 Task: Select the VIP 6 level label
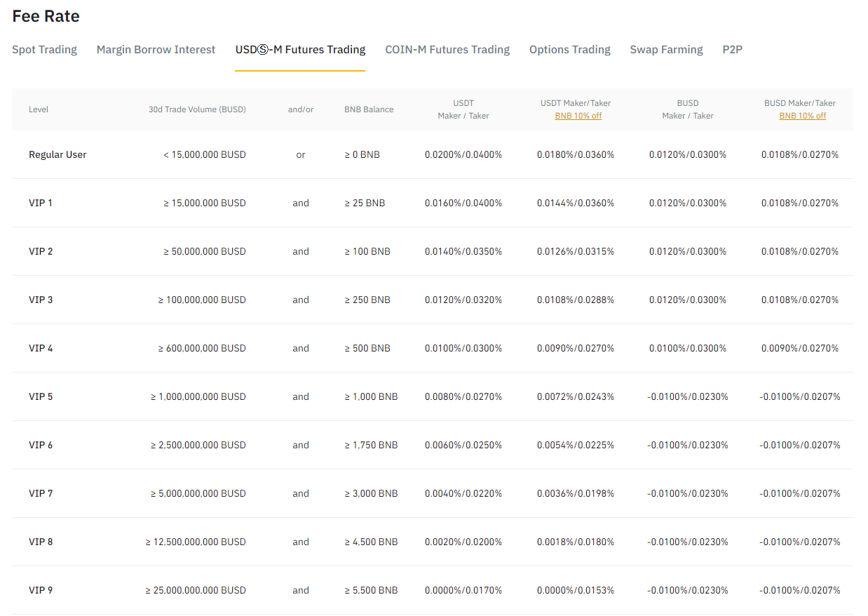point(41,445)
